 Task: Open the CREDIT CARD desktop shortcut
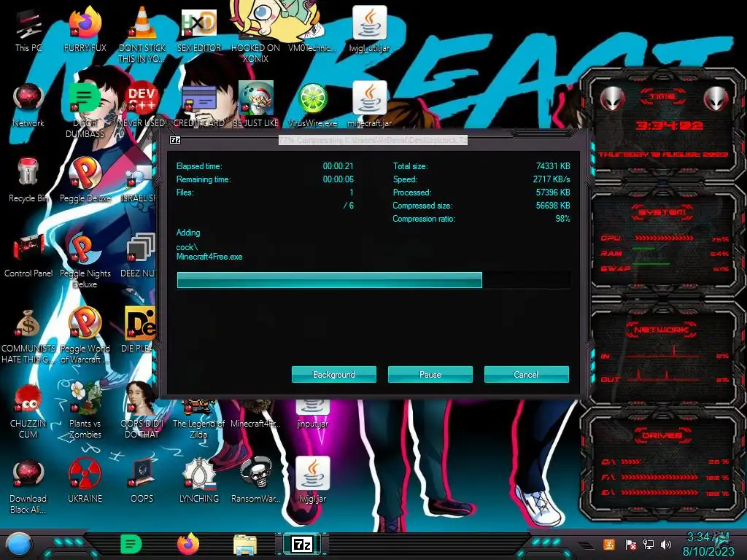coord(199,105)
